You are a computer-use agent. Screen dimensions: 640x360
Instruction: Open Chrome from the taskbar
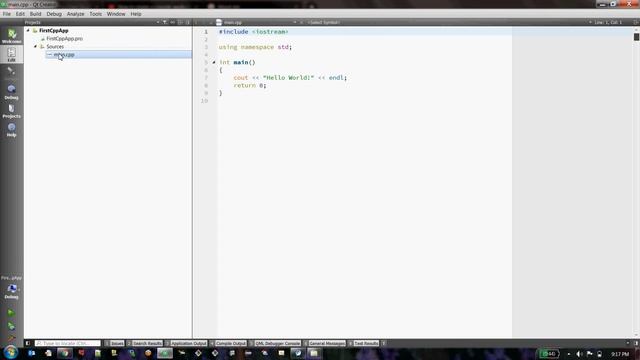[x=64, y=353]
